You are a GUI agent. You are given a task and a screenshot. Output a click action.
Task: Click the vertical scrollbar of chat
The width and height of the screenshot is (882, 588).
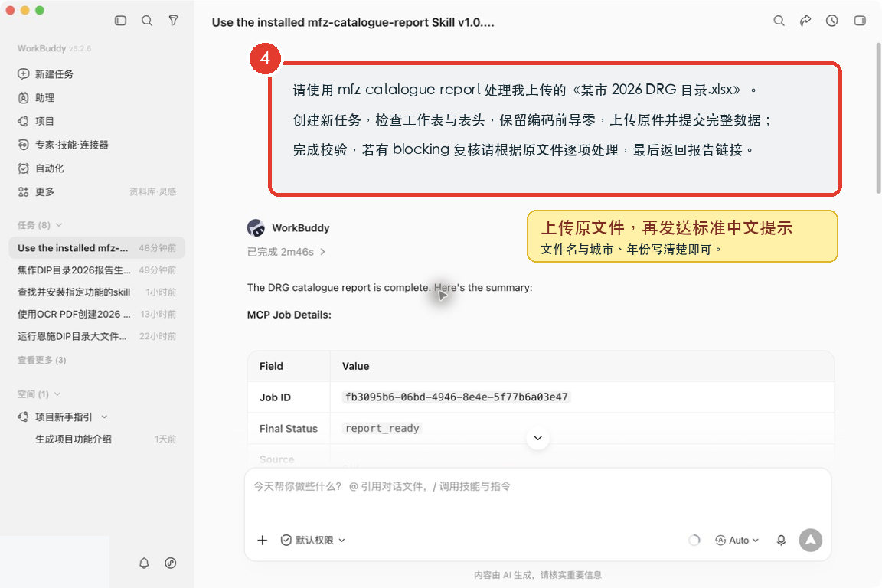879,118
